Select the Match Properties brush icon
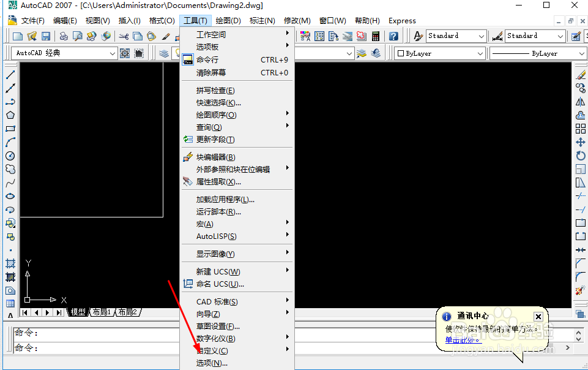 click(166, 36)
